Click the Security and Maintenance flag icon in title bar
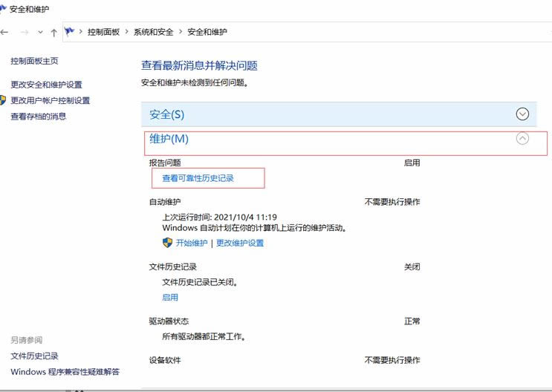 coord(4,8)
